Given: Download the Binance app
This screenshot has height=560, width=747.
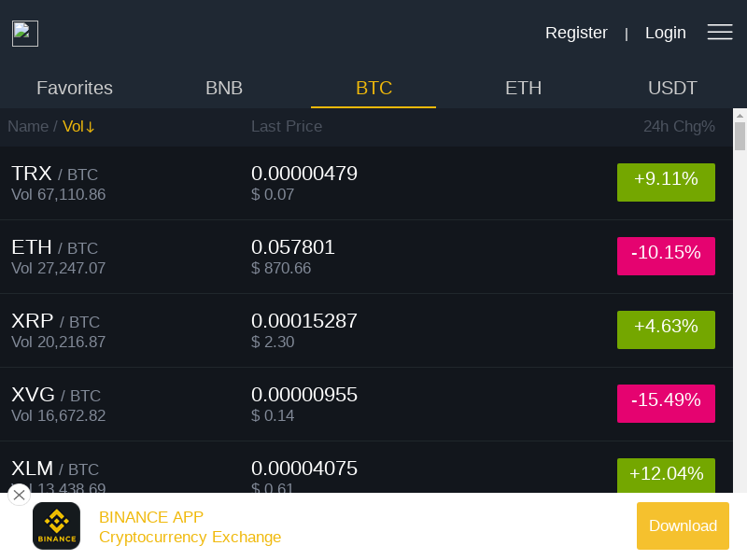Looking at the screenshot, I should coord(683,525).
